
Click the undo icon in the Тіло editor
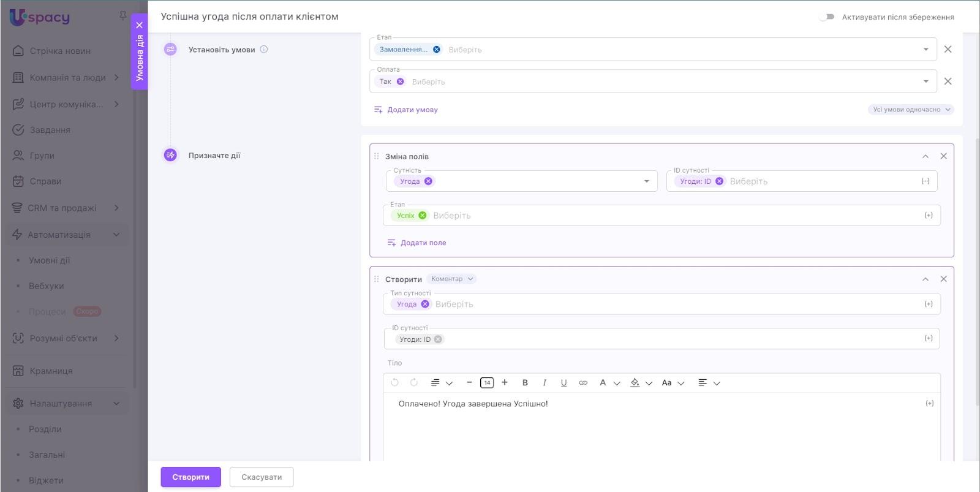click(394, 382)
